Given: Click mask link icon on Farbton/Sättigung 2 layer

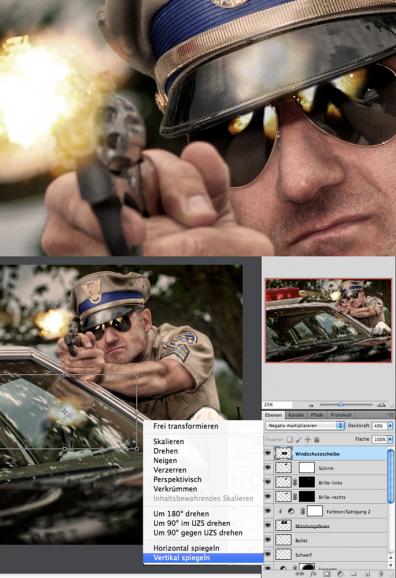Looking at the screenshot, I should tap(303, 511).
